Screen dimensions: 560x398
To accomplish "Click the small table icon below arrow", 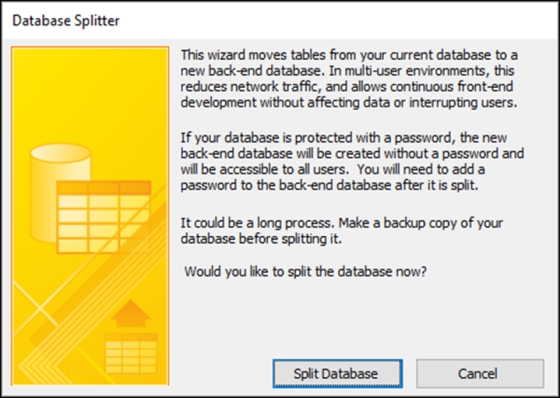I will pyautogui.click(x=131, y=354).
